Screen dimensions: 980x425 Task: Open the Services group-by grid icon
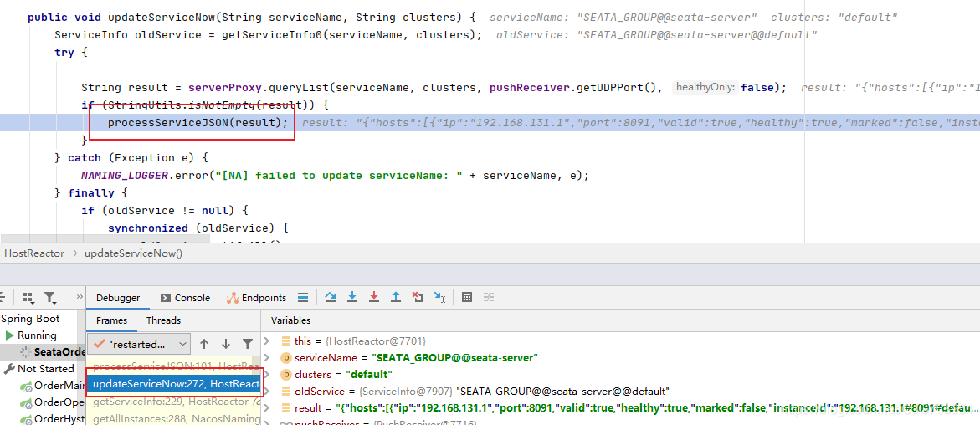28,298
